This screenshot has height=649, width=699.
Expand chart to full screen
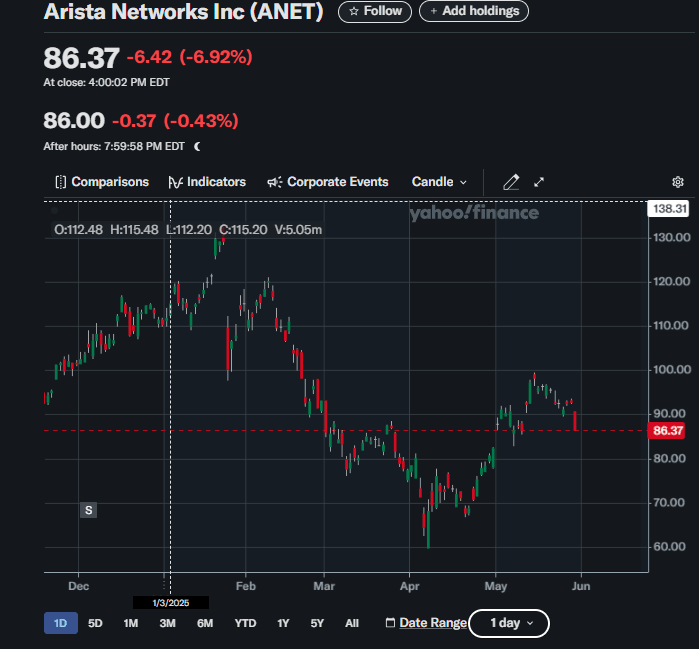[539, 182]
